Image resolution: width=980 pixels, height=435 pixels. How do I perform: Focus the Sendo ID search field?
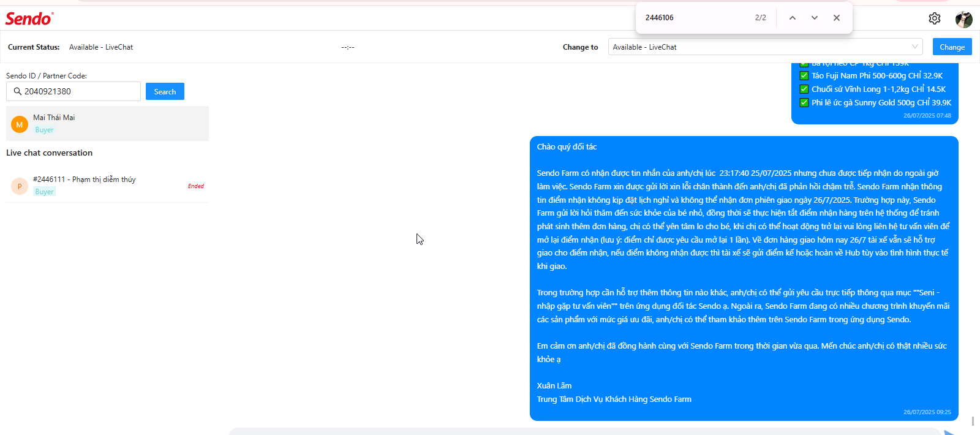pos(73,91)
